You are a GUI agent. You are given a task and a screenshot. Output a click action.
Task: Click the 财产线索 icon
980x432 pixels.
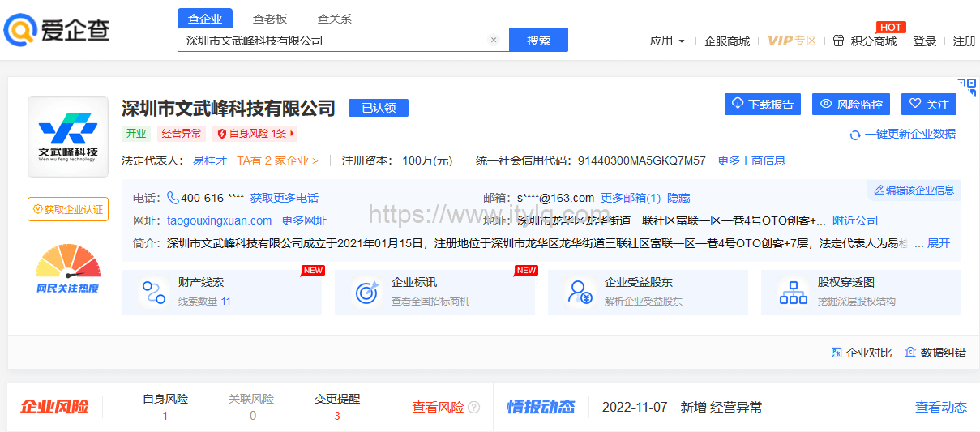coord(152,293)
